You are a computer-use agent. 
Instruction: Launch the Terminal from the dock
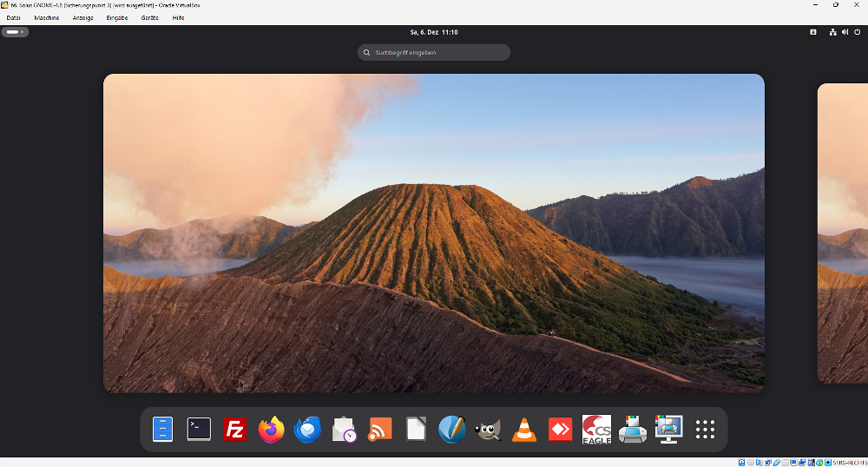(x=199, y=429)
